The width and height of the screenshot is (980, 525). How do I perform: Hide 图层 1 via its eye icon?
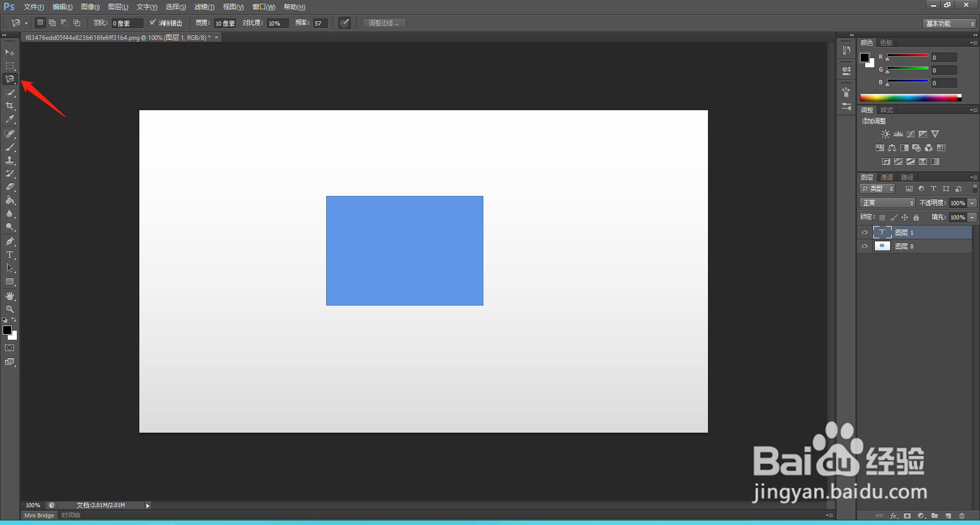pos(865,232)
